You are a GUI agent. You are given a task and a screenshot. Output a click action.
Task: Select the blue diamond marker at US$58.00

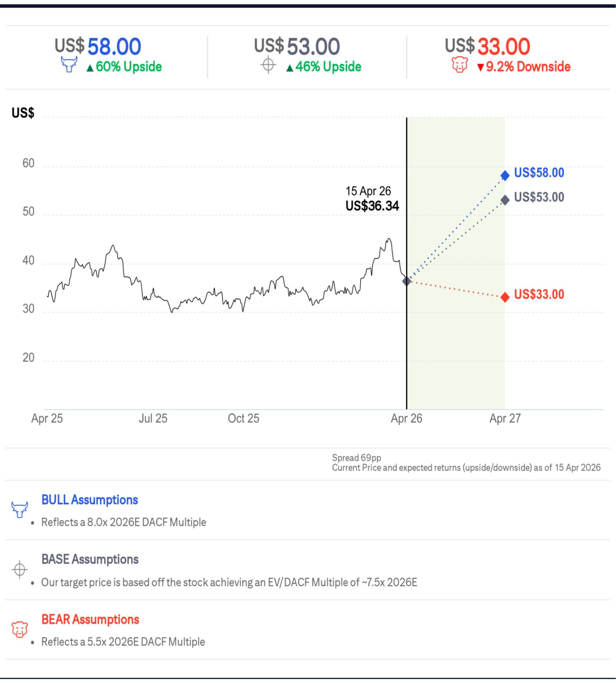pyautogui.click(x=505, y=175)
